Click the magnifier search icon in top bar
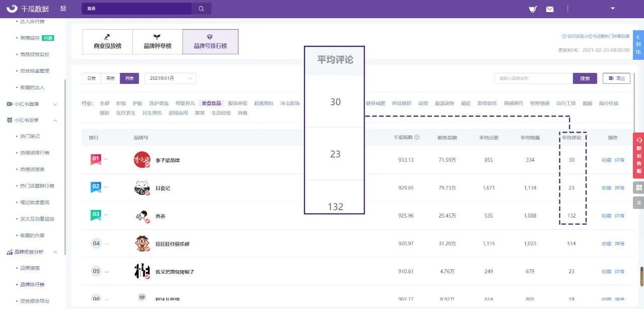 [x=201, y=9]
